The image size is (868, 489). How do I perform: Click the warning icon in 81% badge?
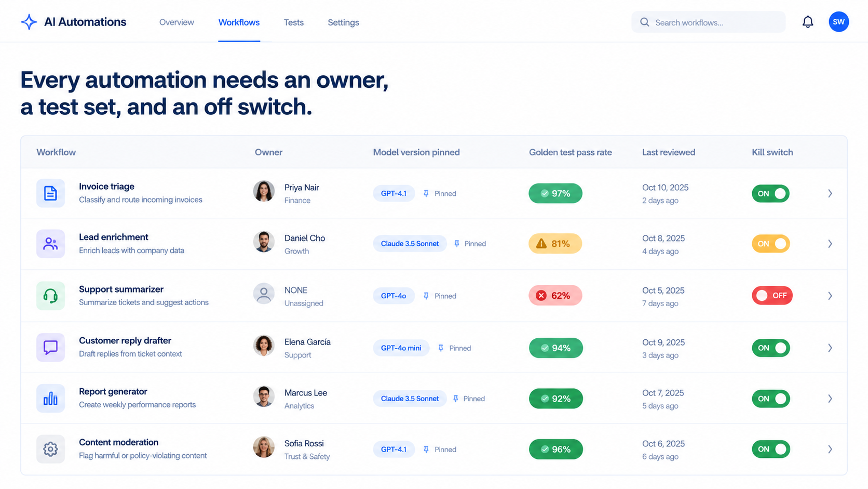[541, 243]
